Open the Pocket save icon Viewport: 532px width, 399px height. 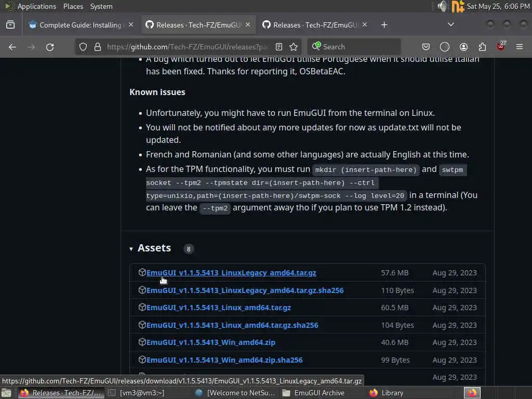426,47
